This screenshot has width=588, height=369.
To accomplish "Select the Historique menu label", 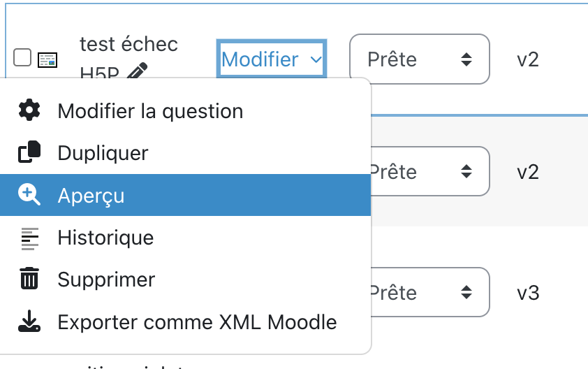I will (105, 238).
